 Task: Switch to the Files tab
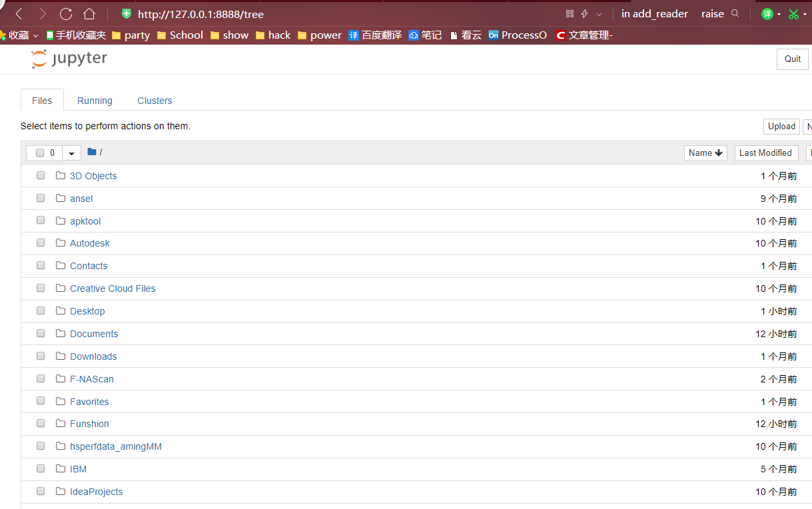pyautogui.click(x=42, y=100)
